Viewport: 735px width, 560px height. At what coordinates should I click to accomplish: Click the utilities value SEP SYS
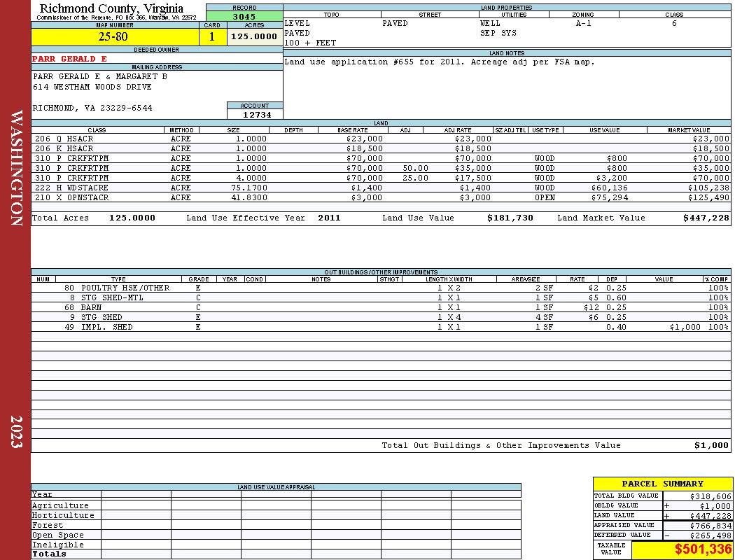(x=498, y=33)
